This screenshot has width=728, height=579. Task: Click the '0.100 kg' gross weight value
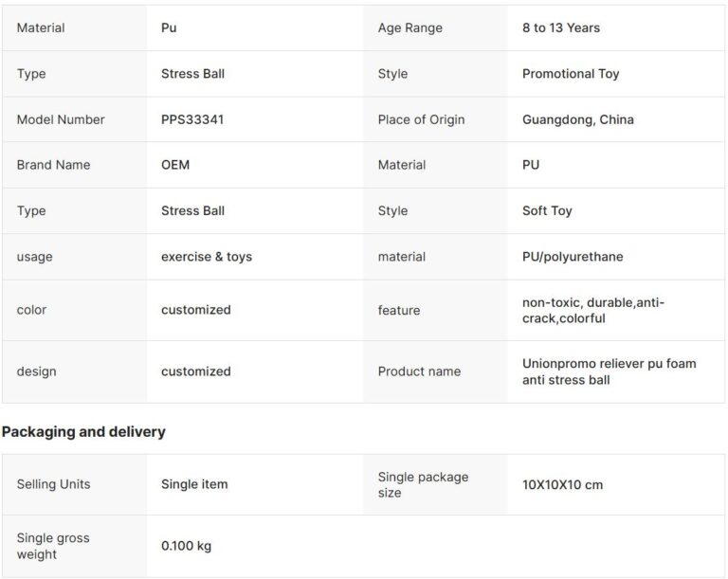[x=186, y=546]
